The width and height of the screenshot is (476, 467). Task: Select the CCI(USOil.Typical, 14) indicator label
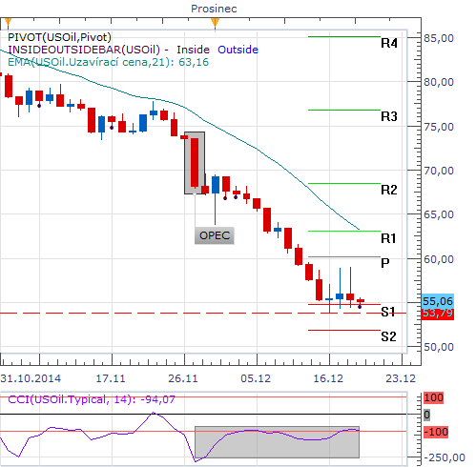[92, 399]
